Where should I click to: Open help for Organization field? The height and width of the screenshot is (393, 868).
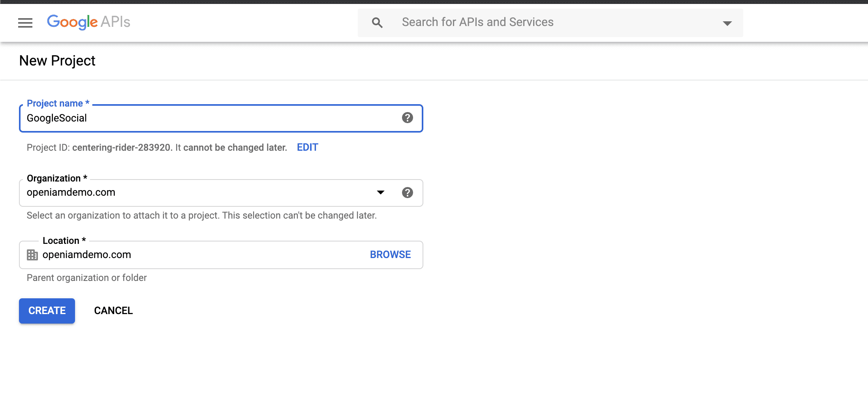[x=407, y=193]
